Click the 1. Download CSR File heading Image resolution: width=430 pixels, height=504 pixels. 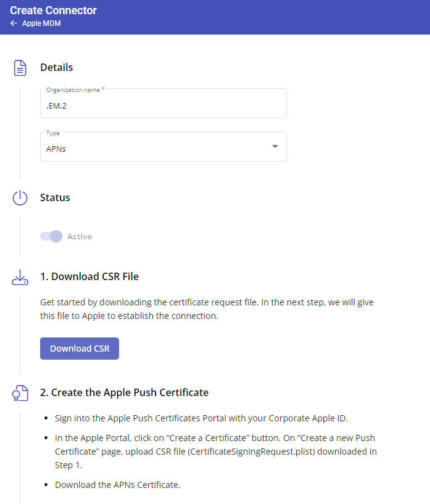[89, 277]
